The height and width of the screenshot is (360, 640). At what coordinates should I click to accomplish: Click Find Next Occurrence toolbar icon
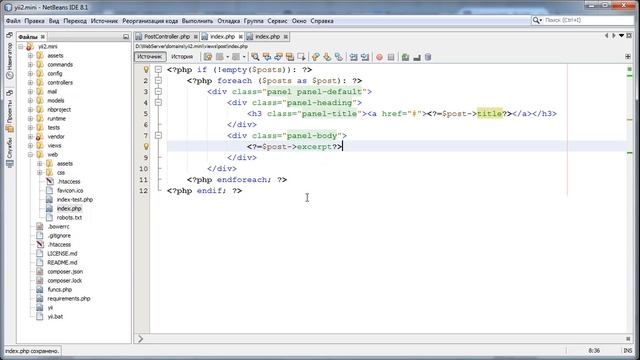[278, 57]
